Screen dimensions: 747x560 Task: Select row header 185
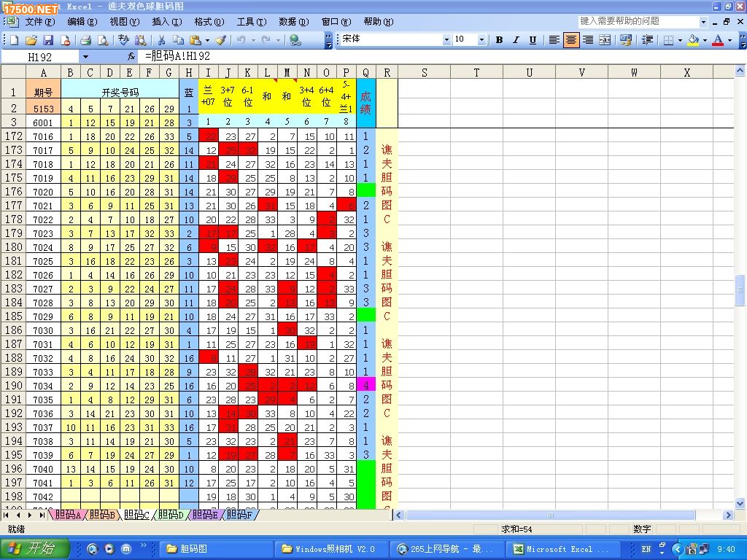[13, 316]
